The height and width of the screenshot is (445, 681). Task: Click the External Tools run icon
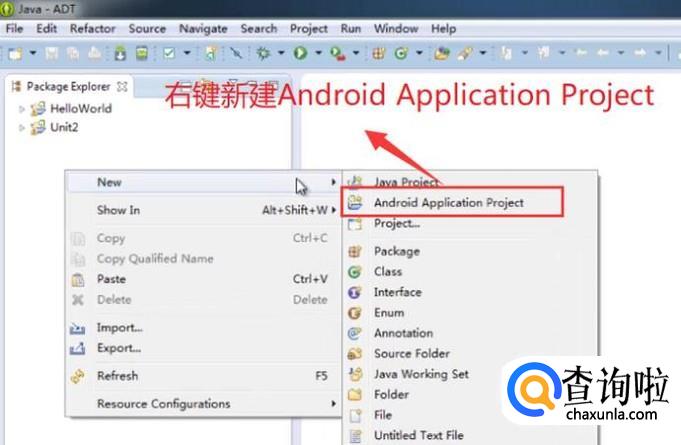click(x=337, y=53)
